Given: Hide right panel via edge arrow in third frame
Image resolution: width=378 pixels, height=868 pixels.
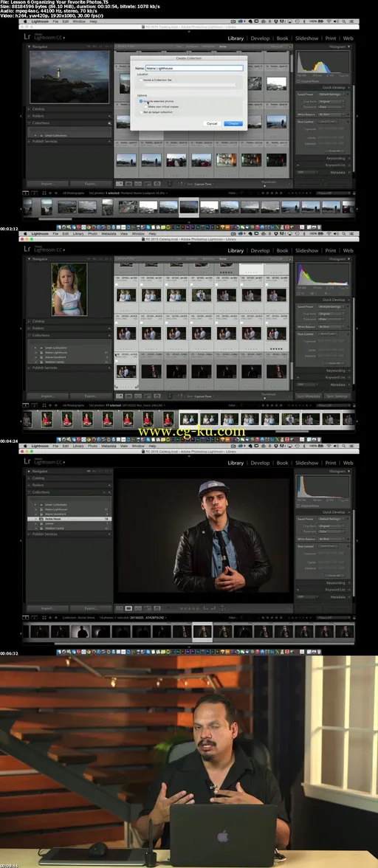Looking at the screenshot, I should pos(357,540).
